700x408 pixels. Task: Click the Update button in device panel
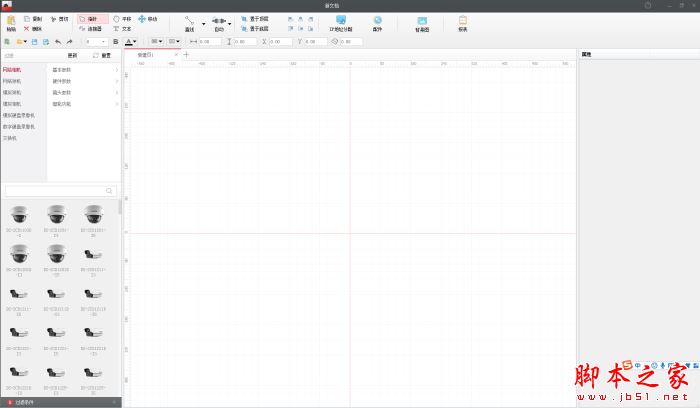(x=72, y=56)
